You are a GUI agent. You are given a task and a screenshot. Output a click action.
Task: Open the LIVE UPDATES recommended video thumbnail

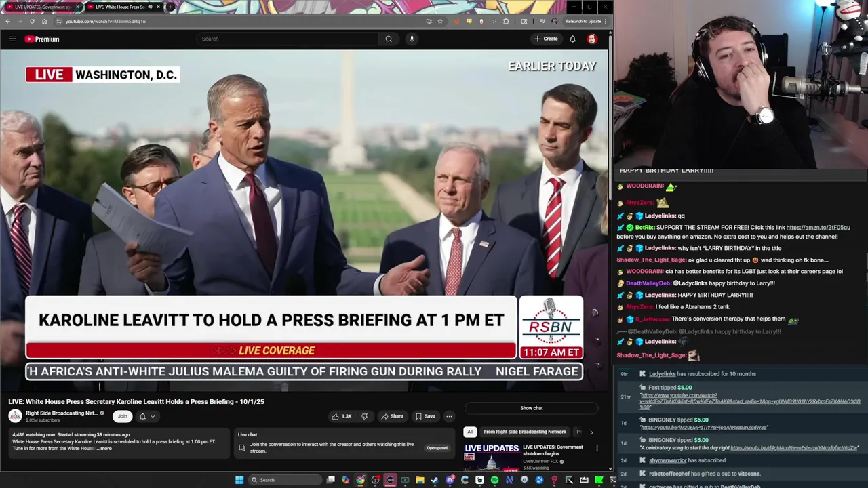tap(492, 457)
